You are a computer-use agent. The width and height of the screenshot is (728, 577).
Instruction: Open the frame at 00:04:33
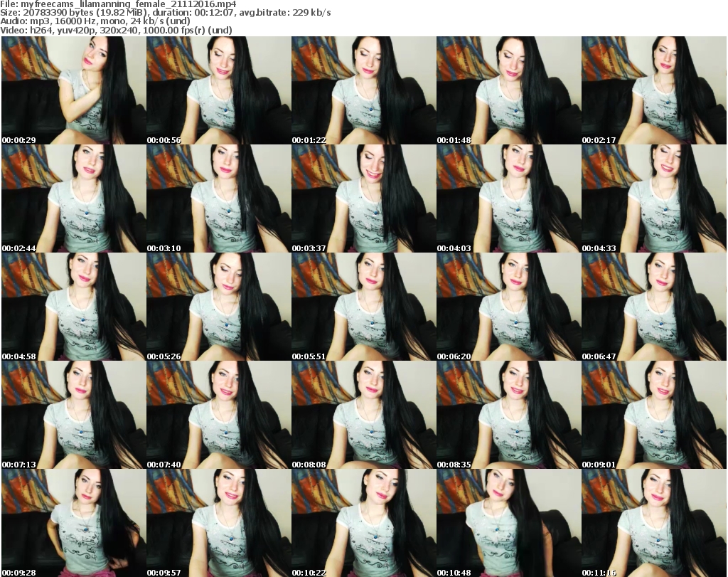(x=653, y=198)
